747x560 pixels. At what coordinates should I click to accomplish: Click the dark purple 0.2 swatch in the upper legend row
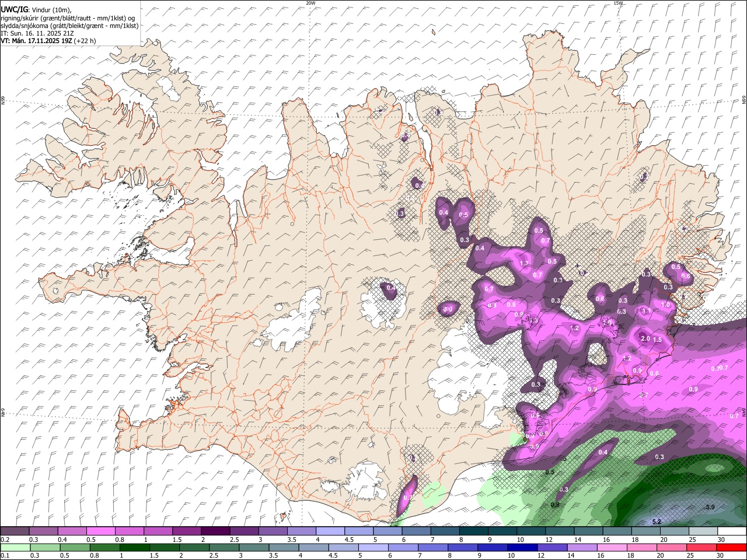click(15, 531)
